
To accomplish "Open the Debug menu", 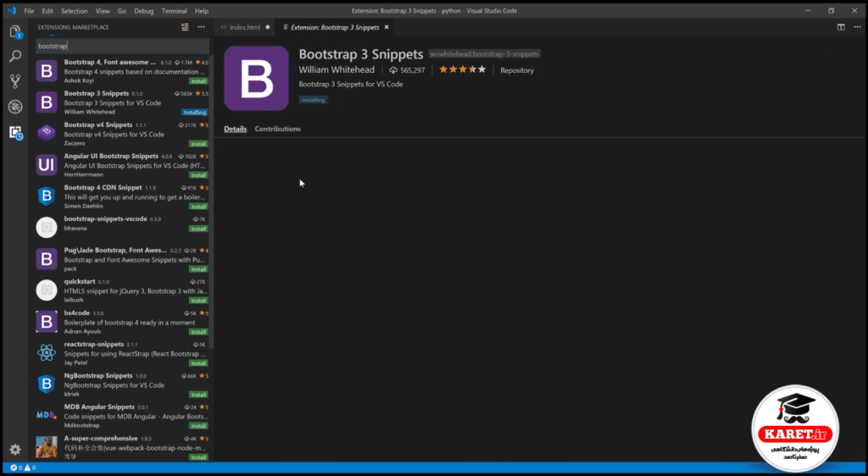I will [143, 10].
